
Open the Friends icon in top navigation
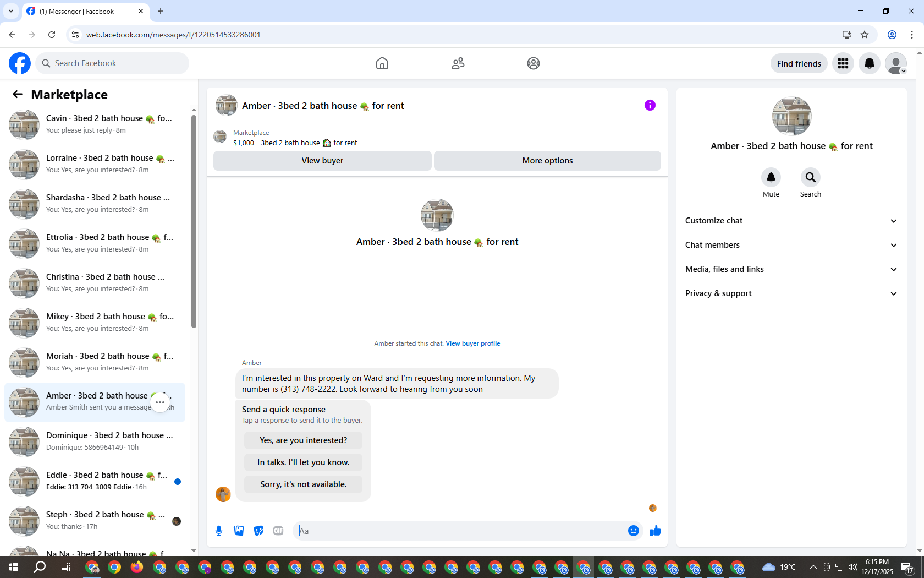point(458,63)
